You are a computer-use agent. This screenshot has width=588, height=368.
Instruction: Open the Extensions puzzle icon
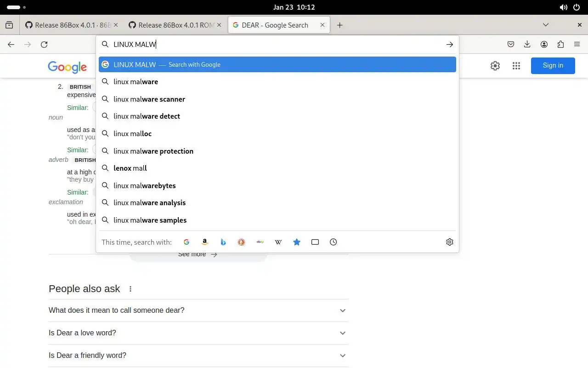pos(560,45)
